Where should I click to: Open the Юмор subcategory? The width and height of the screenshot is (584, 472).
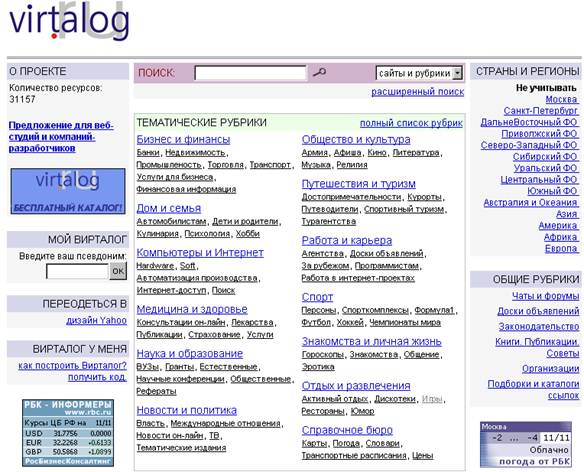pos(362,411)
